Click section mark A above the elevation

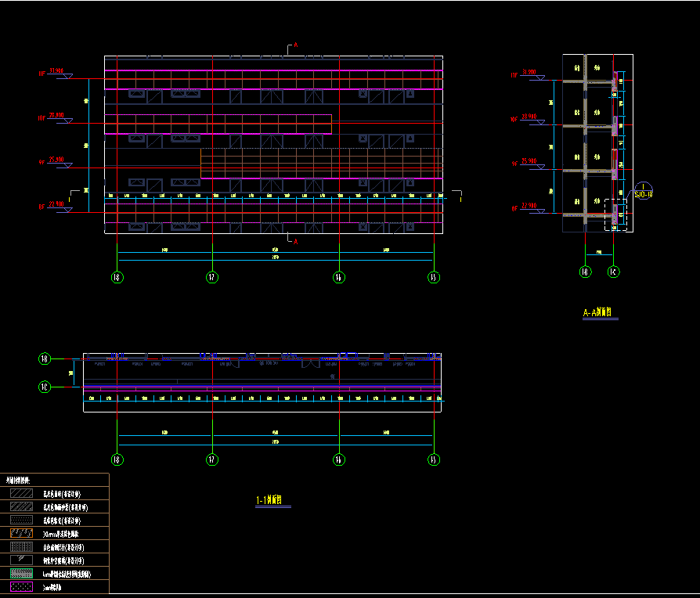click(292, 48)
